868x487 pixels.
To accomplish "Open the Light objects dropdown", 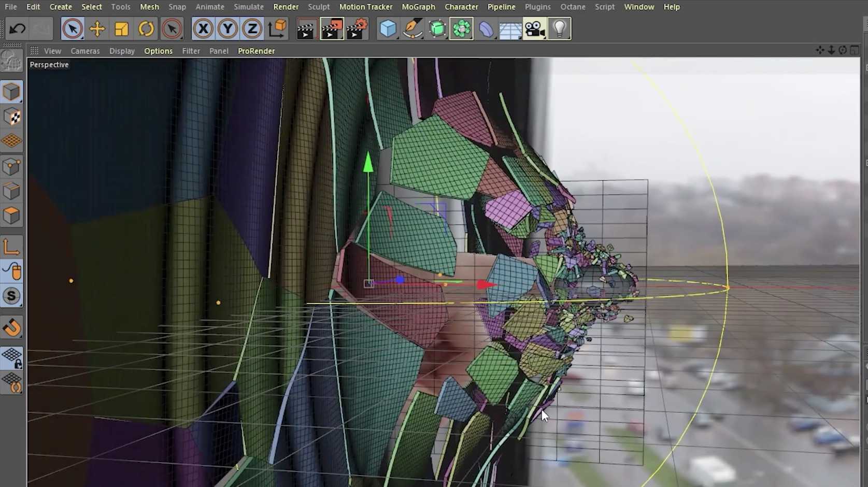I will (559, 29).
